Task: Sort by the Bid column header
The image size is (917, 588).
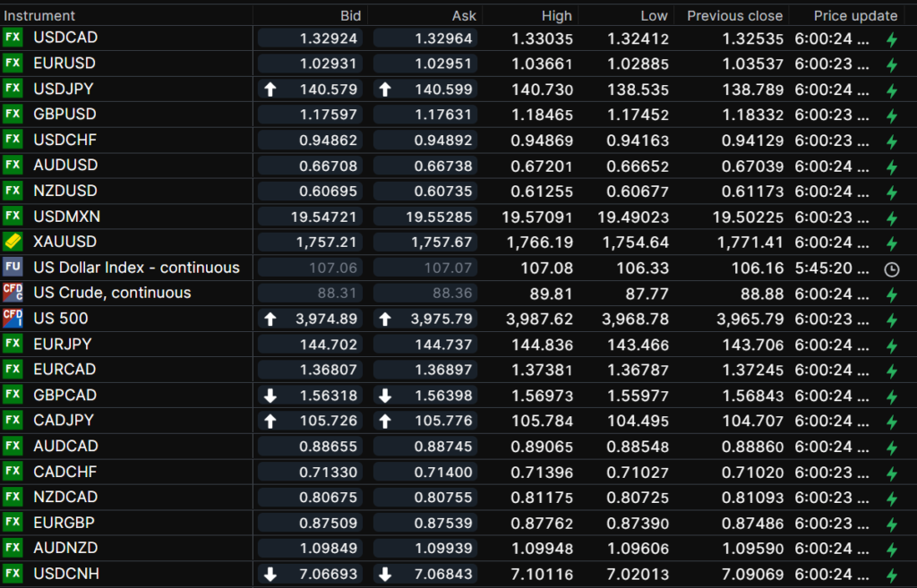Action: 350,15
